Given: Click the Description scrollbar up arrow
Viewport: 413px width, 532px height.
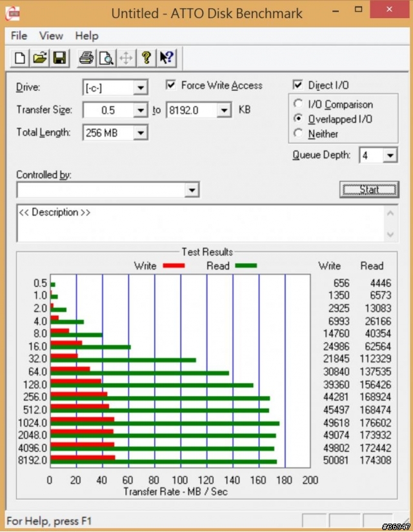Looking at the screenshot, I should click(x=390, y=213).
